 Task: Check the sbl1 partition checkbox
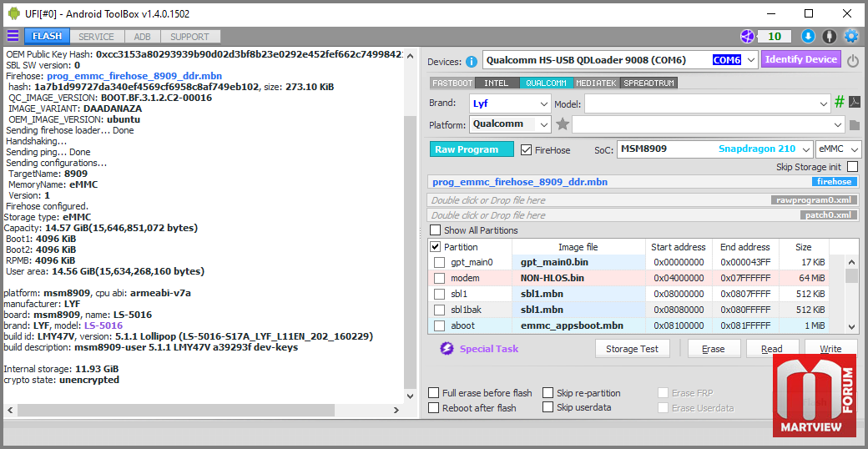(440, 294)
